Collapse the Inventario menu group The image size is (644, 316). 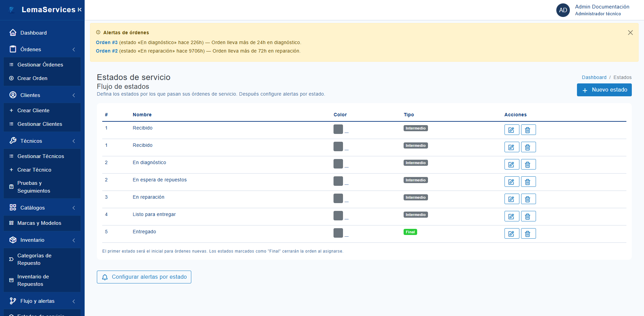(x=74, y=240)
